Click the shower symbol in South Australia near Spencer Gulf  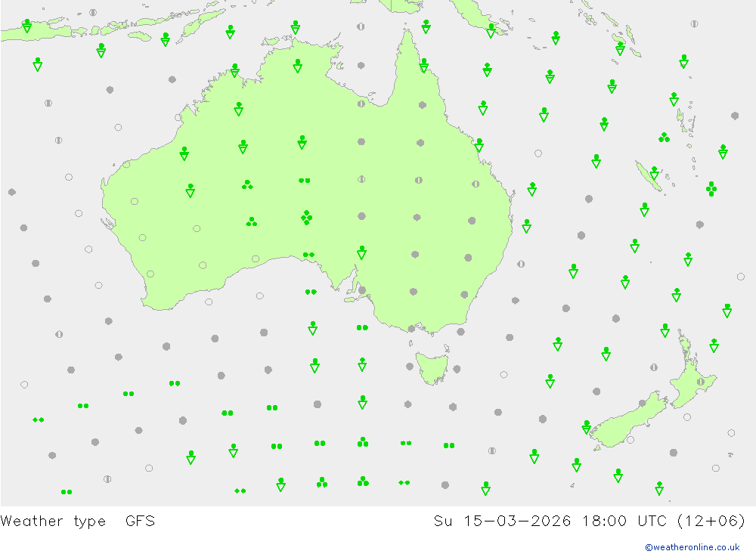click(x=361, y=252)
